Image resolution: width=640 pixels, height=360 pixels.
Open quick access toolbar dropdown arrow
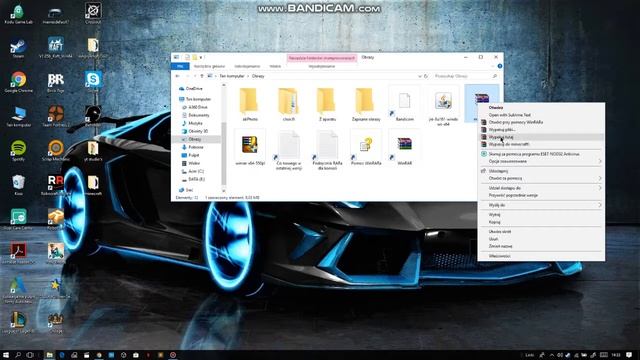201,58
